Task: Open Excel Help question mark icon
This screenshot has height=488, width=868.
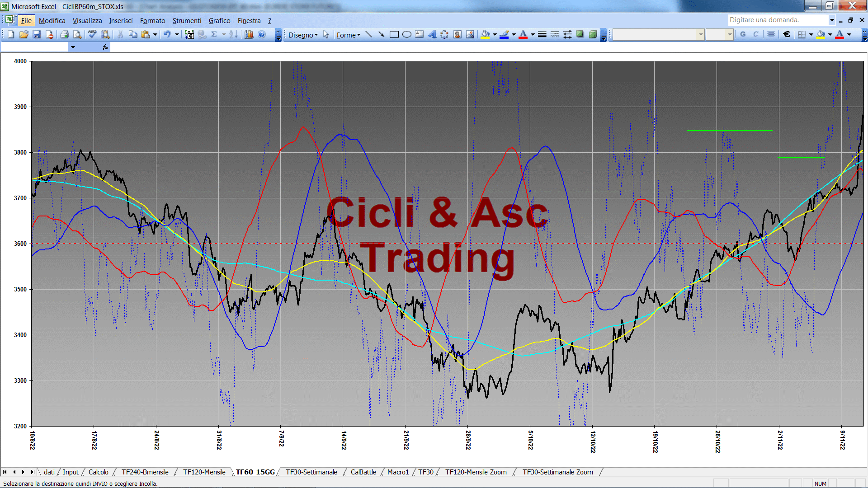Action: (262, 34)
